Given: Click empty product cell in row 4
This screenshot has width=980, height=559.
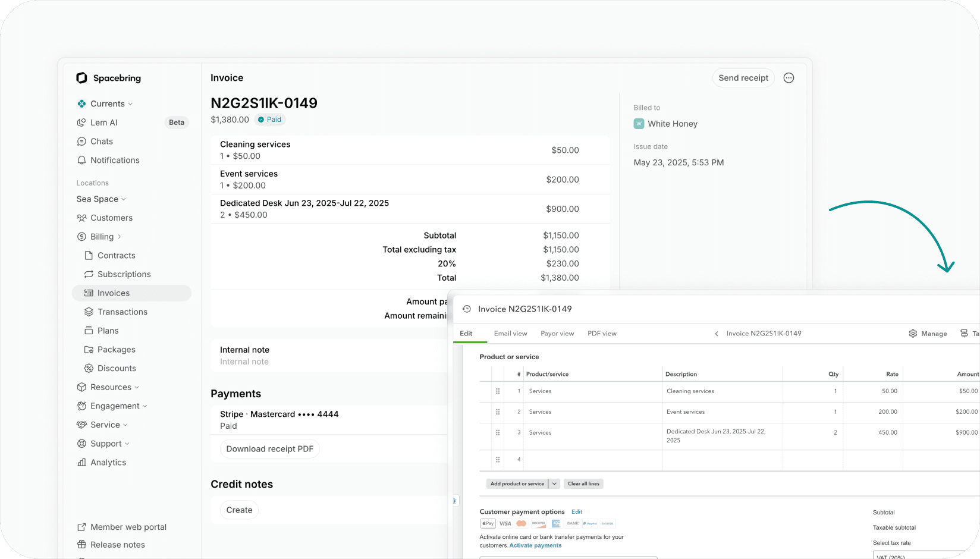Looking at the screenshot, I should [x=593, y=460].
